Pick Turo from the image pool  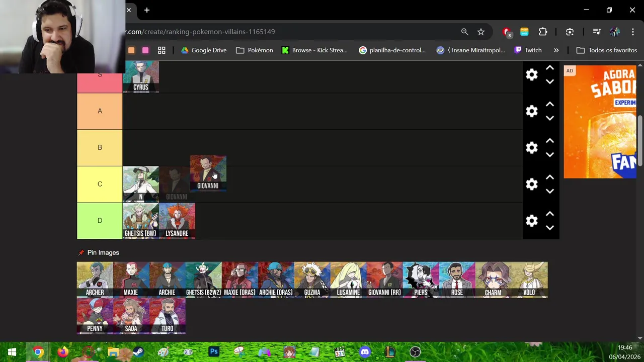[167, 316]
